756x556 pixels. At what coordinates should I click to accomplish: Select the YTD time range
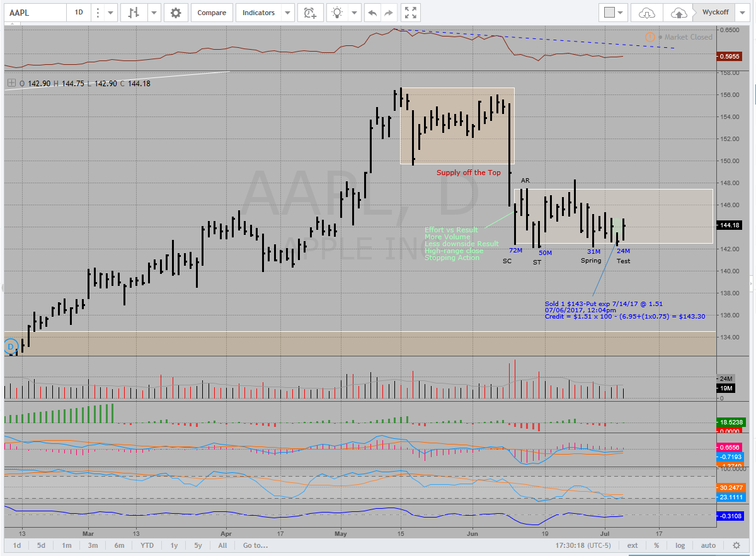(147, 545)
